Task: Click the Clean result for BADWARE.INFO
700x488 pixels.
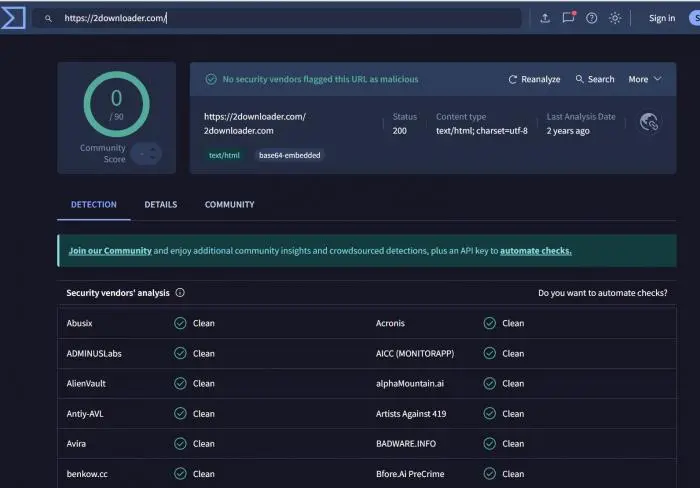Action: pyautogui.click(x=513, y=443)
